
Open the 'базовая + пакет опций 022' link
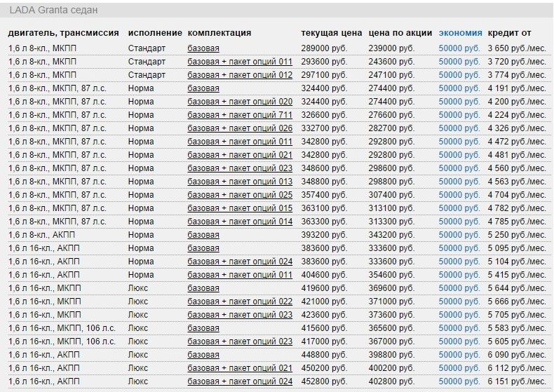pyautogui.click(x=240, y=302)
